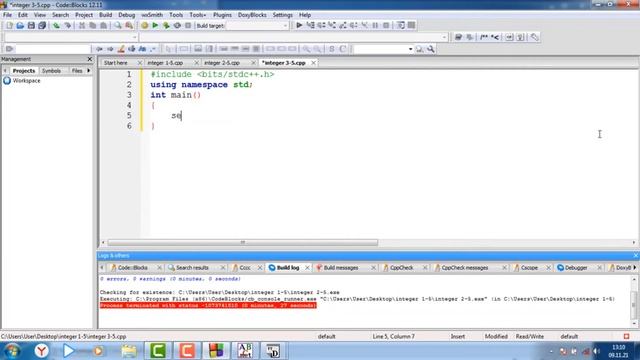Click the DoxyBlocks line comment icon

(x=495, y=37)
